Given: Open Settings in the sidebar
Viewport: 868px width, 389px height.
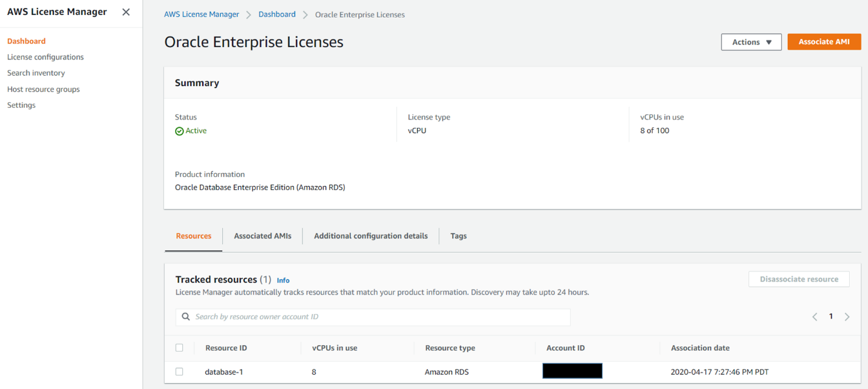Looking at the screenshot, I should click(x=21, y=105).
